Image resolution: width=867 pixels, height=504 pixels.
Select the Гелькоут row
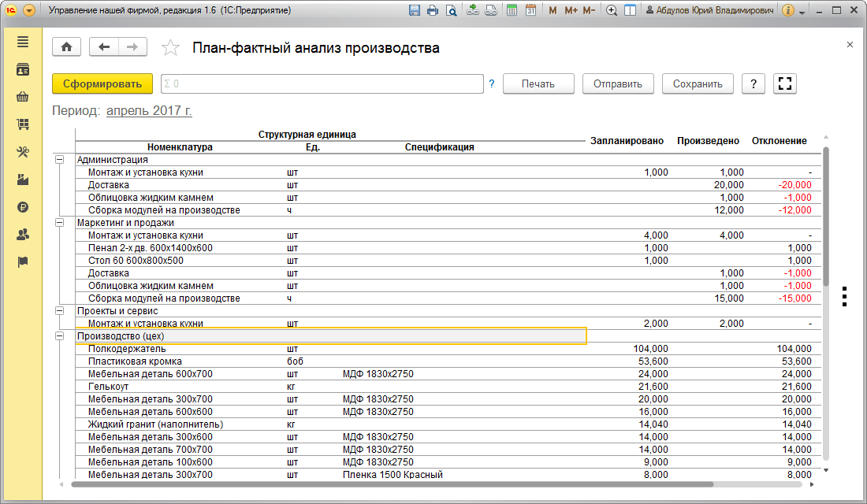449,387
